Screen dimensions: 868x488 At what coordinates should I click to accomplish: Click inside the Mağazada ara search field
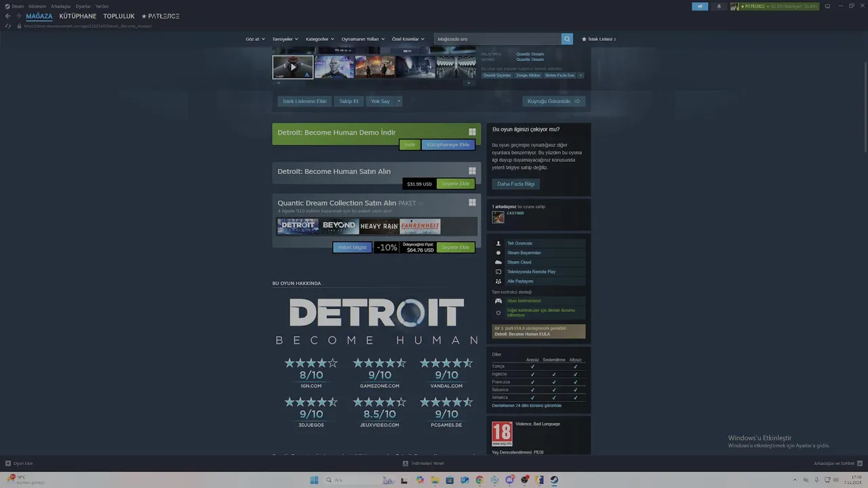(498, 39)
